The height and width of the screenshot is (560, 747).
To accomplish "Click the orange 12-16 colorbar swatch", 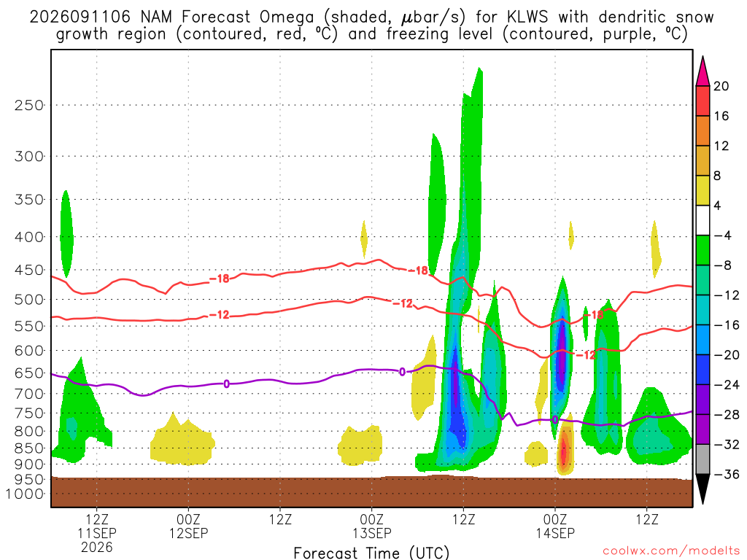I will [703, 131].
